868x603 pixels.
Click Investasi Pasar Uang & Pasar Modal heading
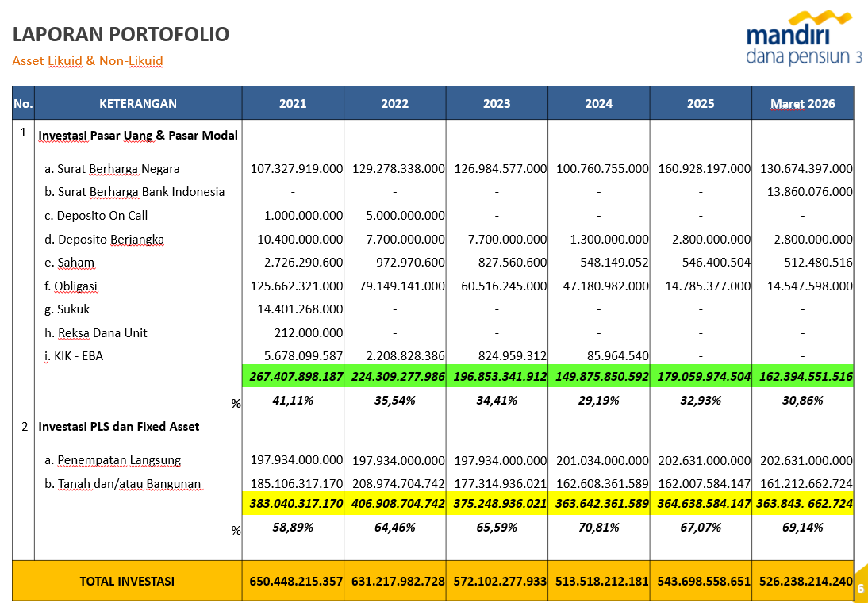(138, 135)
